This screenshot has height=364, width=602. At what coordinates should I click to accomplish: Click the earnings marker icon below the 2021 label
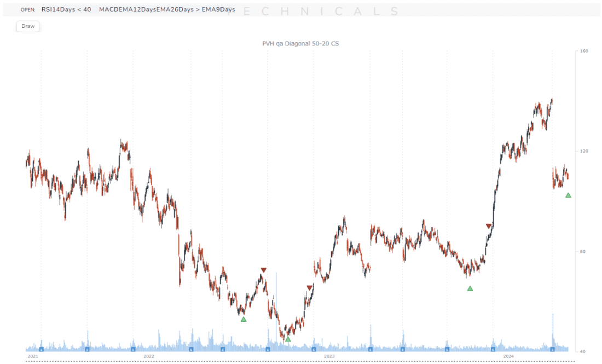point(40,350)
